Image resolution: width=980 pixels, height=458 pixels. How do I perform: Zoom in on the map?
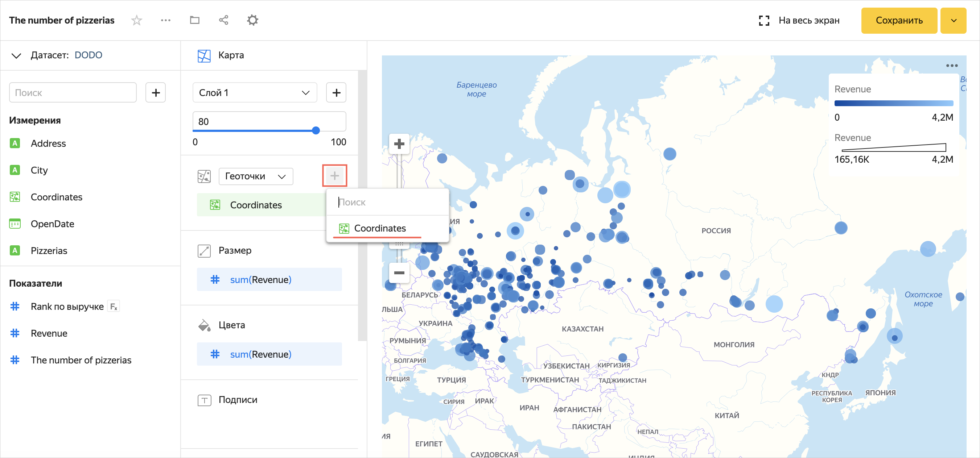tap(399, 144)
